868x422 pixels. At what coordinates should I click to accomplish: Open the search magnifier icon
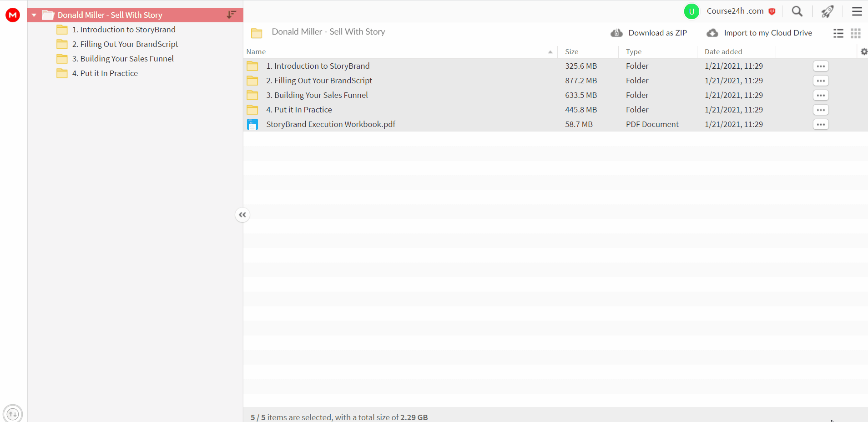[x=797, y=11]
